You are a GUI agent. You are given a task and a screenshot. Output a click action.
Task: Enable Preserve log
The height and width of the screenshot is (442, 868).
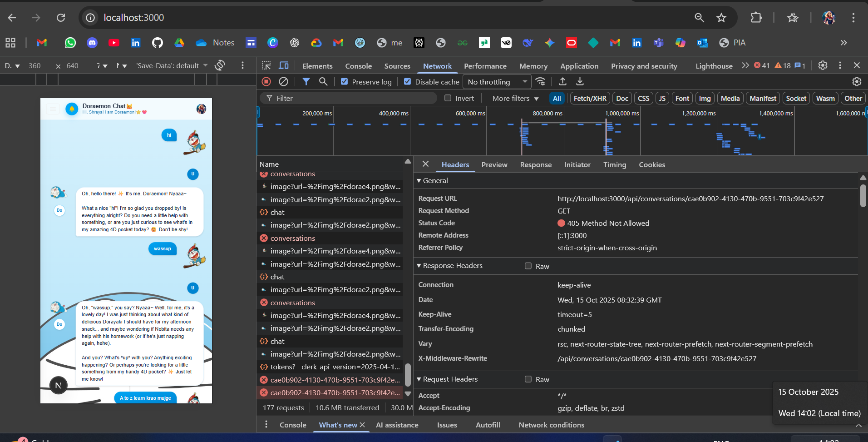[x=345, y=82]
